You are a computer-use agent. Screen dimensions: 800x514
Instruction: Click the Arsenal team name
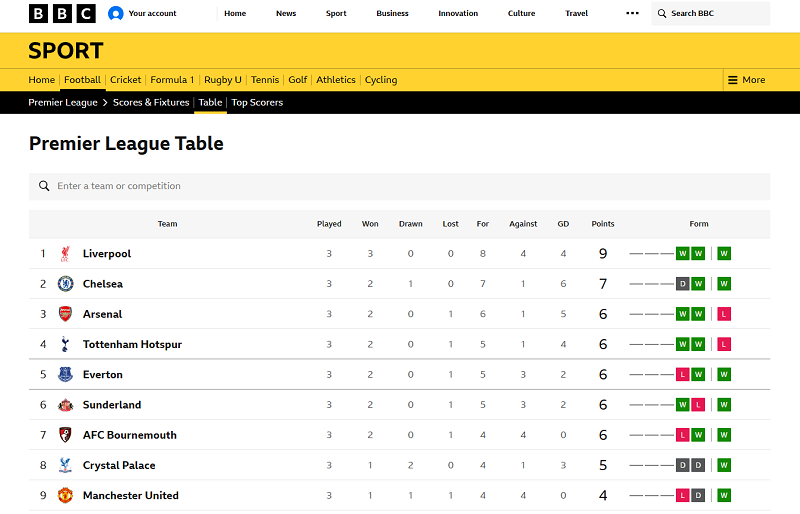[x=102, y=314]
